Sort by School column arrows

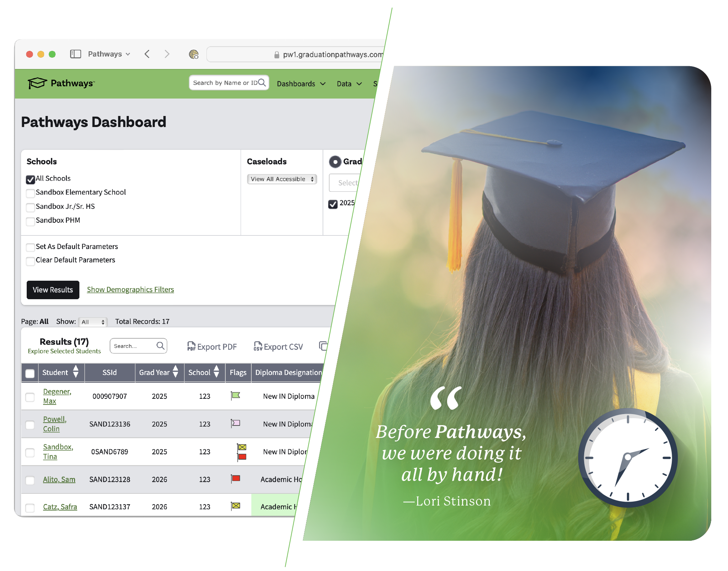click(216, 372)
